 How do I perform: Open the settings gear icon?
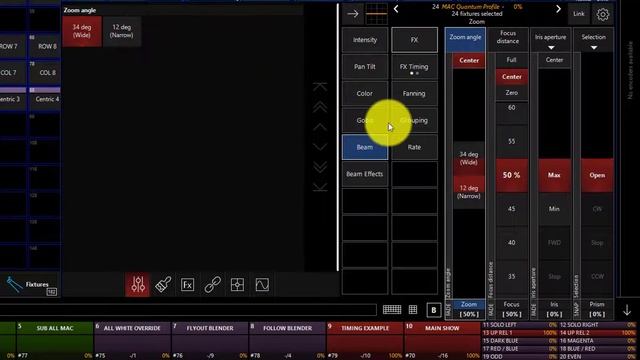pyautogui.click(x=602, y=14)
